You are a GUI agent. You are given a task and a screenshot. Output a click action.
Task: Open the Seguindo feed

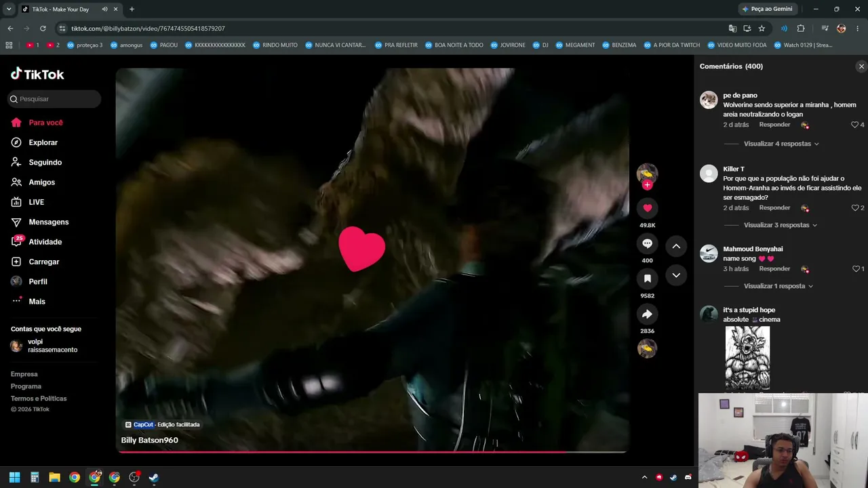click(x=45, y=163)
